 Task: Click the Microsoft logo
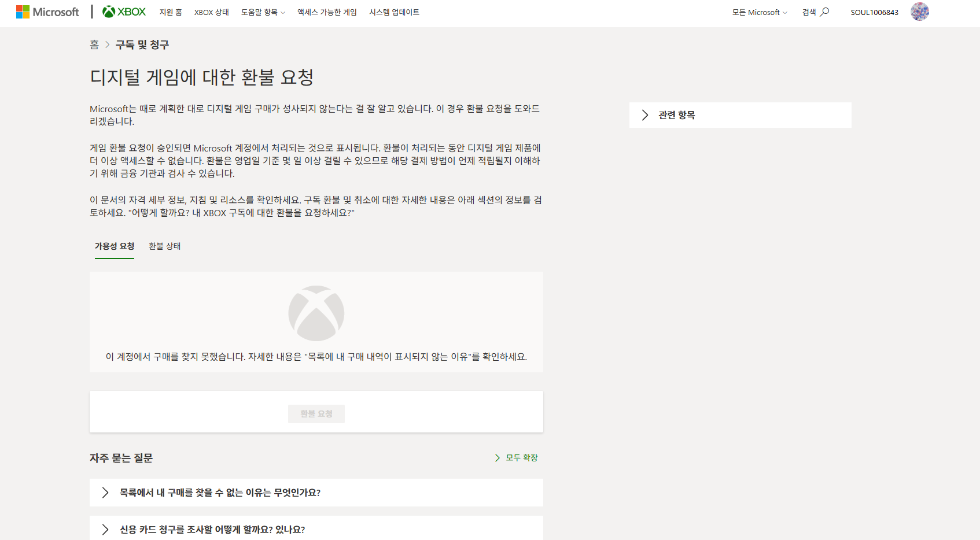47,12
